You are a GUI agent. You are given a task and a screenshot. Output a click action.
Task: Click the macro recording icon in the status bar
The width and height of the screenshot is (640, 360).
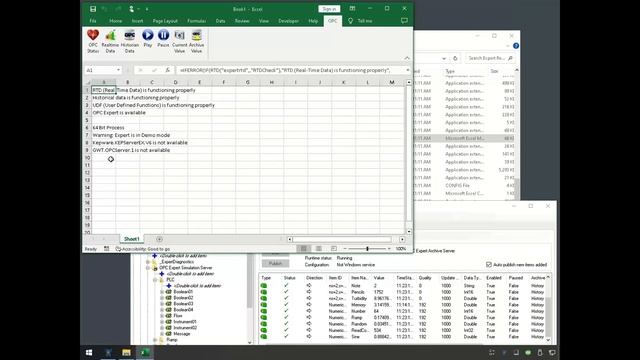[106, 249]
